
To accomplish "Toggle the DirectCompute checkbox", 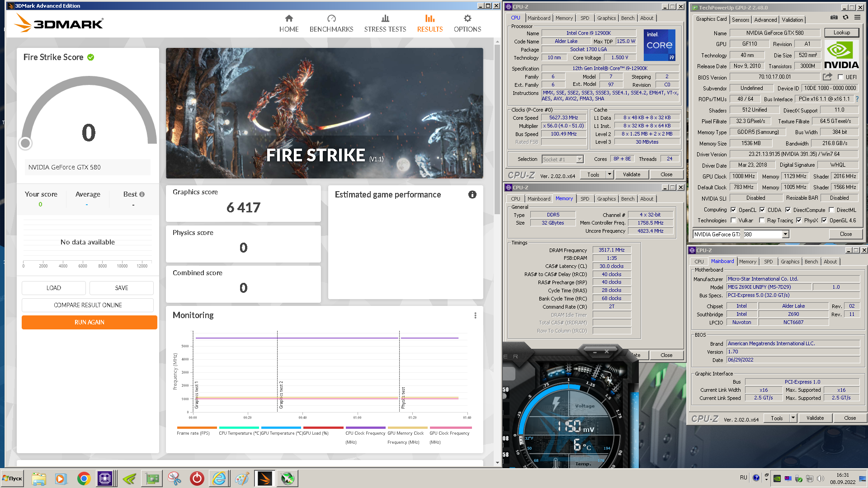I will (788, 210).
